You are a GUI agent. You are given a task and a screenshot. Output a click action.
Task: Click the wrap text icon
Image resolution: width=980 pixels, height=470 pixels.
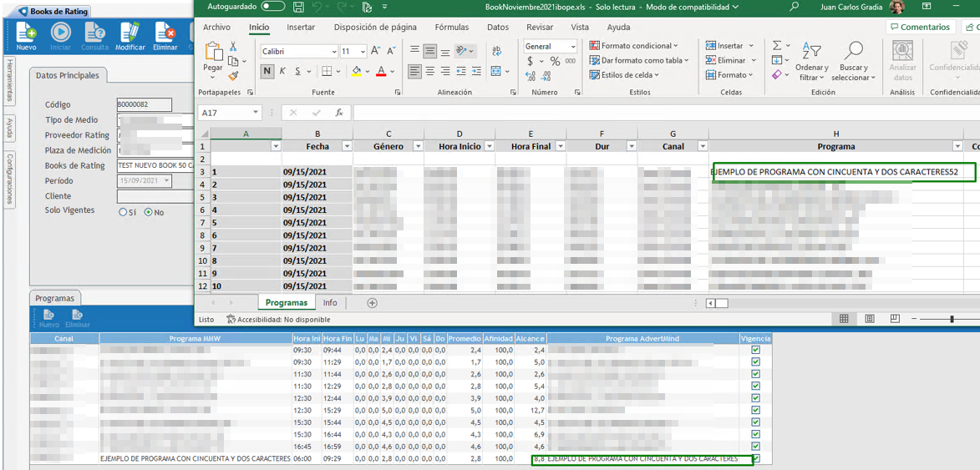click(497, 51)
